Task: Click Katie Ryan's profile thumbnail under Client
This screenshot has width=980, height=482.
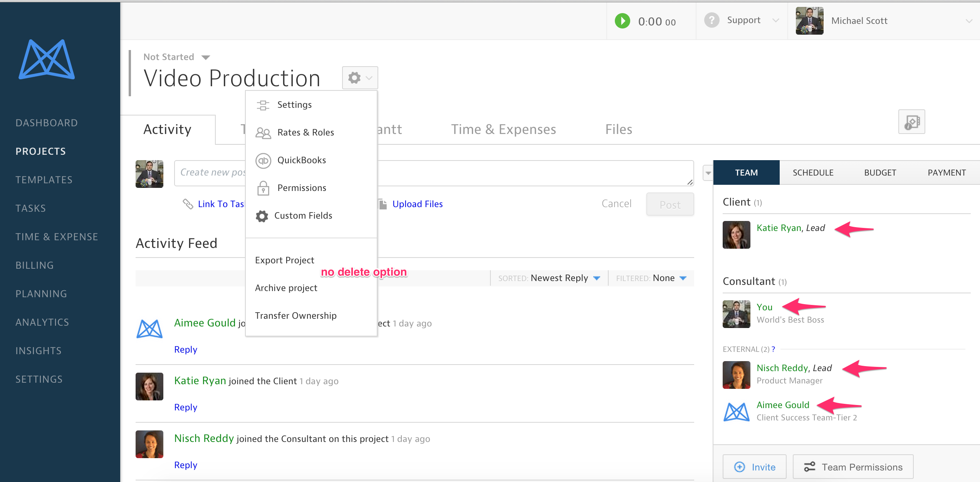Action: [736, 235]
